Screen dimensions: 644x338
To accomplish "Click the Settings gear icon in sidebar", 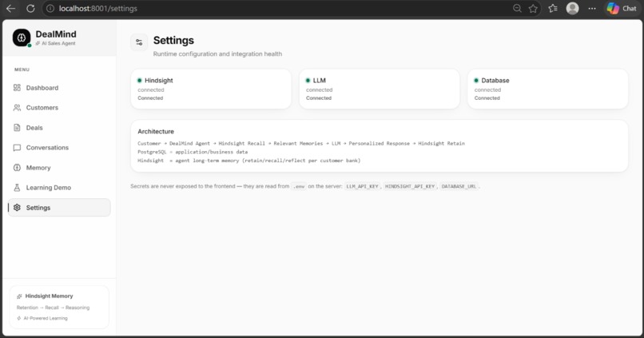I will tap(17, 208).
